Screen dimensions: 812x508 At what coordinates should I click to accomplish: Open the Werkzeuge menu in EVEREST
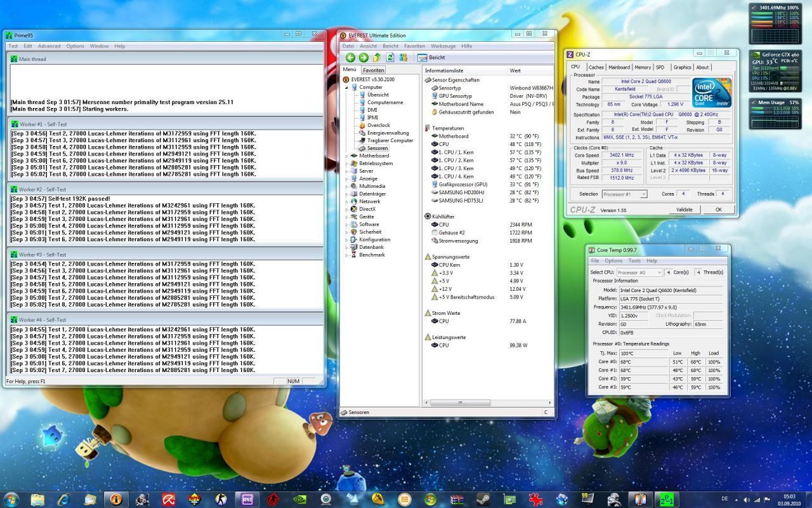coord(443,46)
